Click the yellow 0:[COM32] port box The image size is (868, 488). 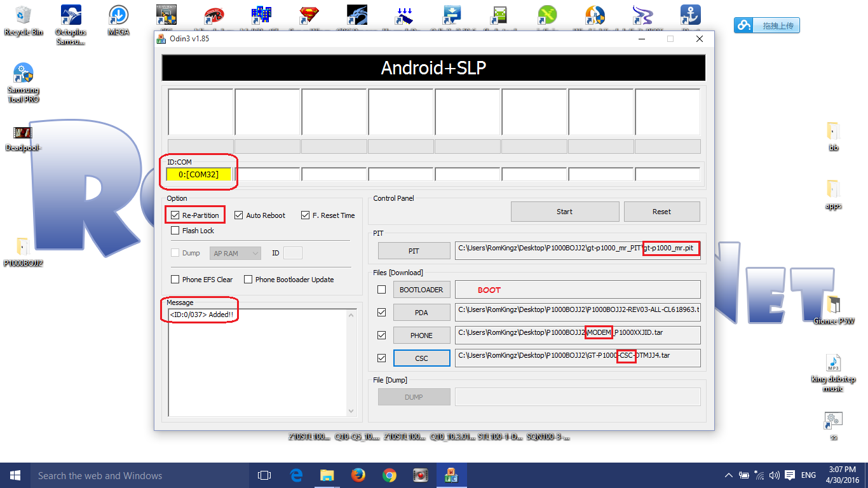[199, 174]
